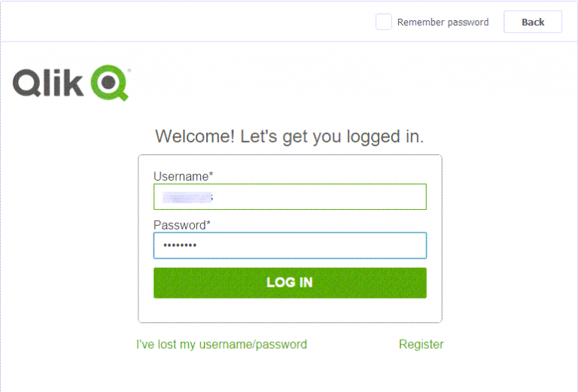Click the blurred username text in the field
Image resolution: width=578 pixels, height=392 pixels.
187,197
